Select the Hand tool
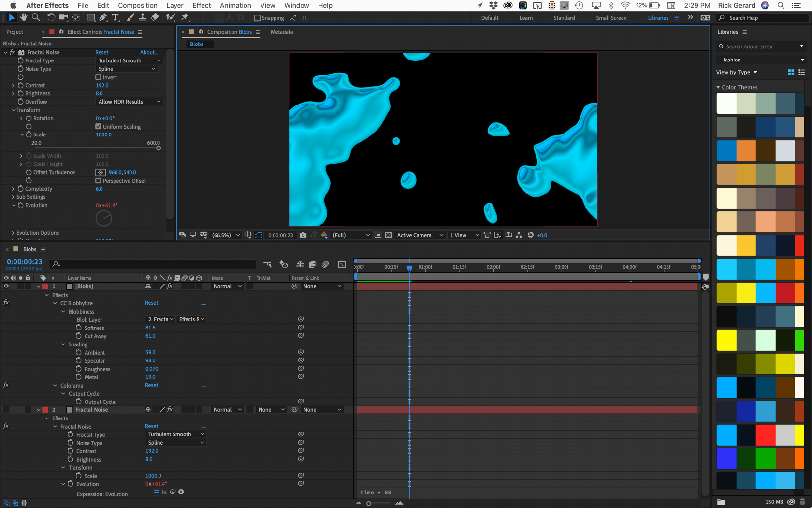 [23, 17]
